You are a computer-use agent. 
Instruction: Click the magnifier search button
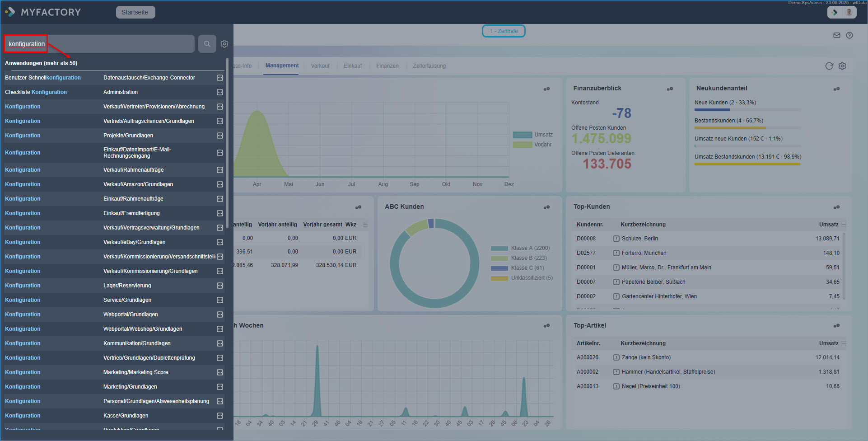point(207,44)
